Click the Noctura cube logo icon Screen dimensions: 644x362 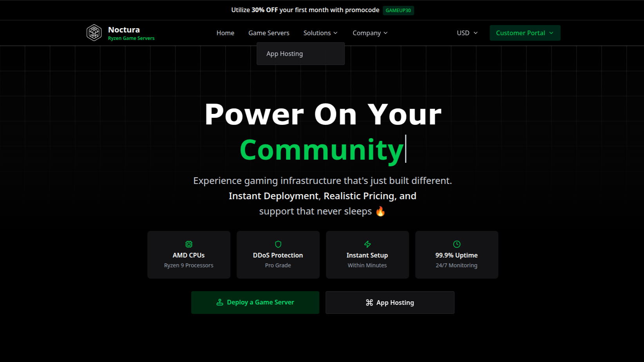point(94,33)
